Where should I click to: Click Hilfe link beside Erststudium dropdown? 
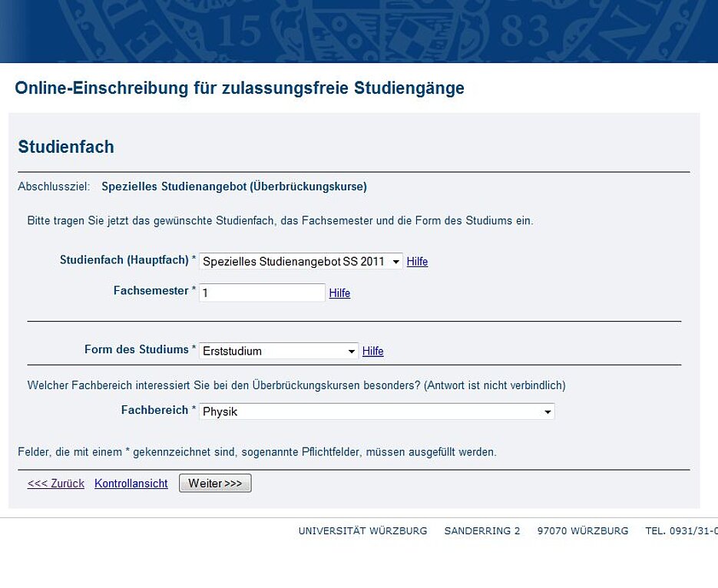click(372, 351)
